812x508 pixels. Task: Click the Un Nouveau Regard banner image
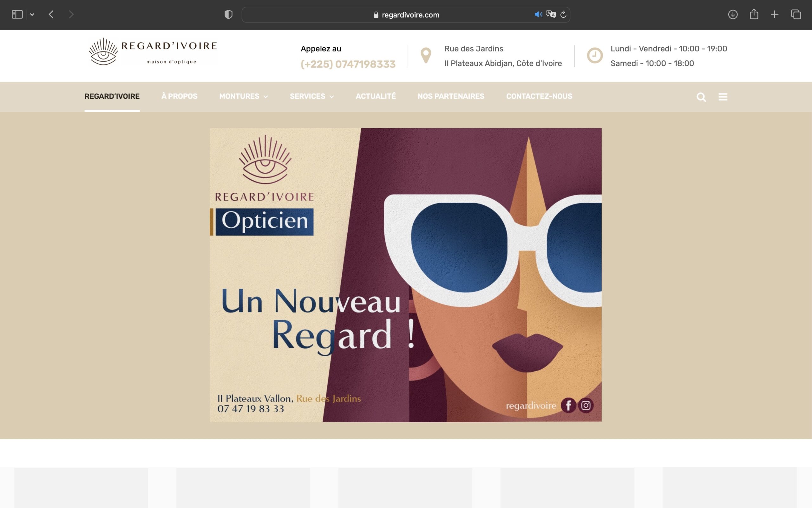(x=405, y=275)
